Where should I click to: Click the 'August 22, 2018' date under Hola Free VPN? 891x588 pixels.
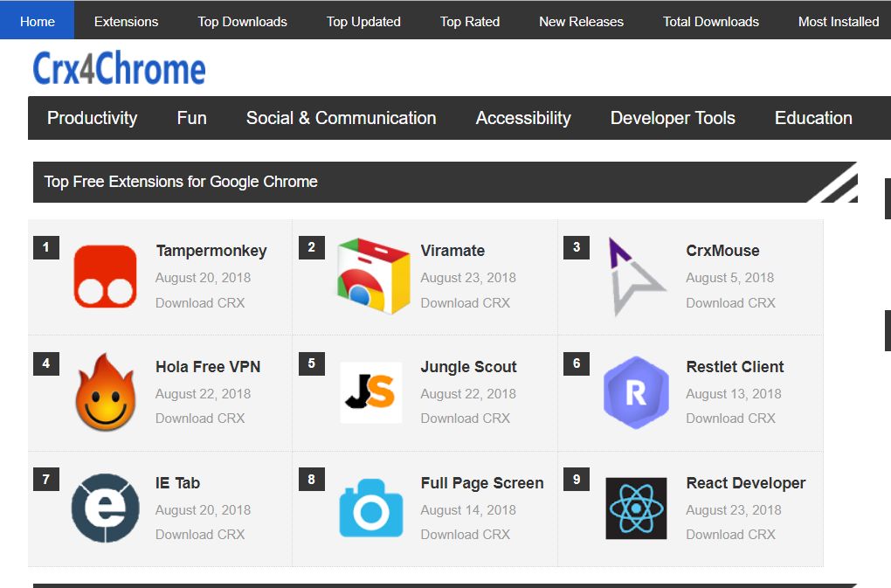click(x=203, y=394)
